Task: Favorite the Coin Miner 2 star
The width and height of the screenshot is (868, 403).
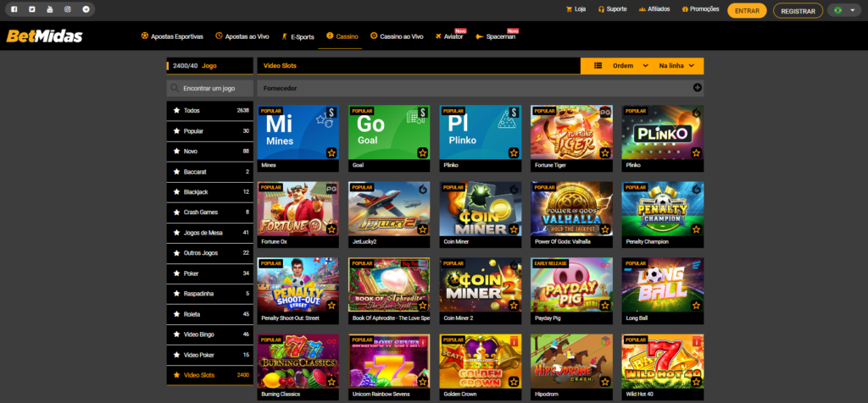Action: click(x=514, y=306)
